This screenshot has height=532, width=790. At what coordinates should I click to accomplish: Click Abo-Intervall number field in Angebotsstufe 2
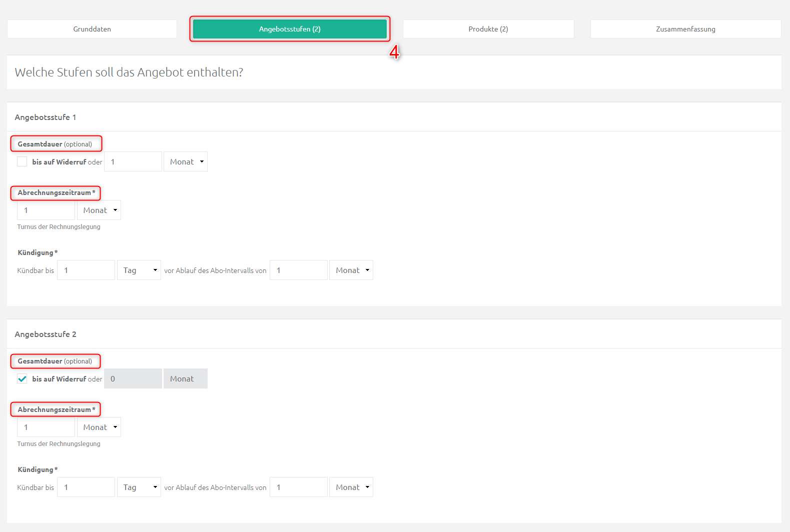(x=299, y=487)
